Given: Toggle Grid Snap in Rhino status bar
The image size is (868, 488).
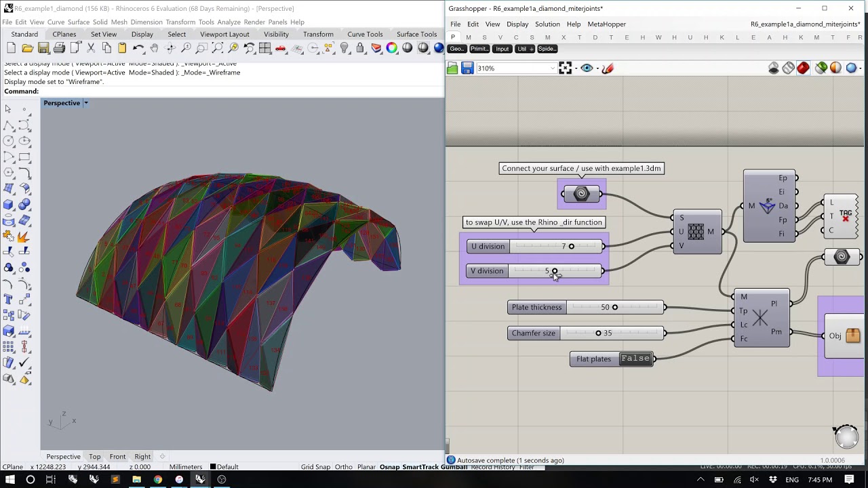Looking at the screenshot, I should [x=315, y=466].
